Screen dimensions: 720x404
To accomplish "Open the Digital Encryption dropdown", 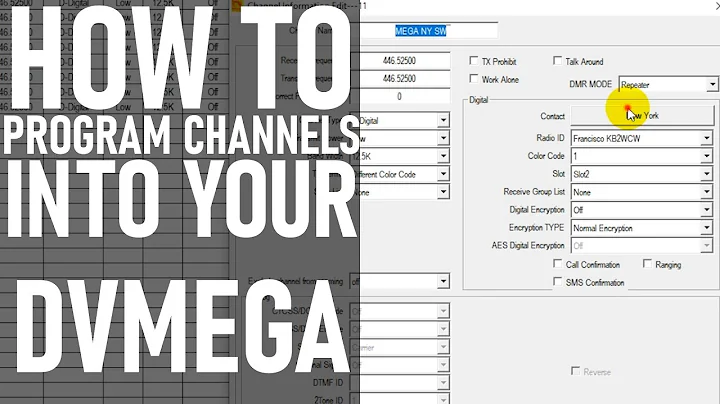I will 641,210.
